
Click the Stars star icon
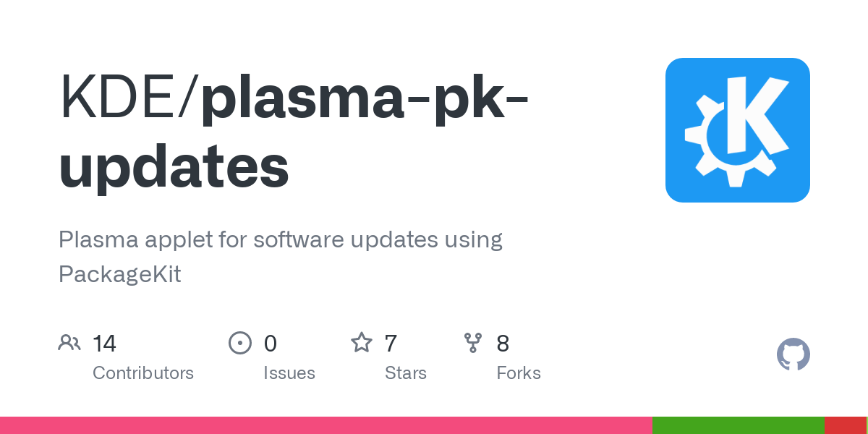tap(361, 343)
